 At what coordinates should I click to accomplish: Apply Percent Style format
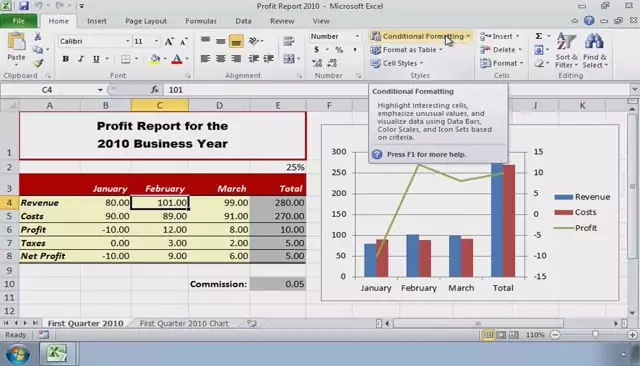point(339,50)
